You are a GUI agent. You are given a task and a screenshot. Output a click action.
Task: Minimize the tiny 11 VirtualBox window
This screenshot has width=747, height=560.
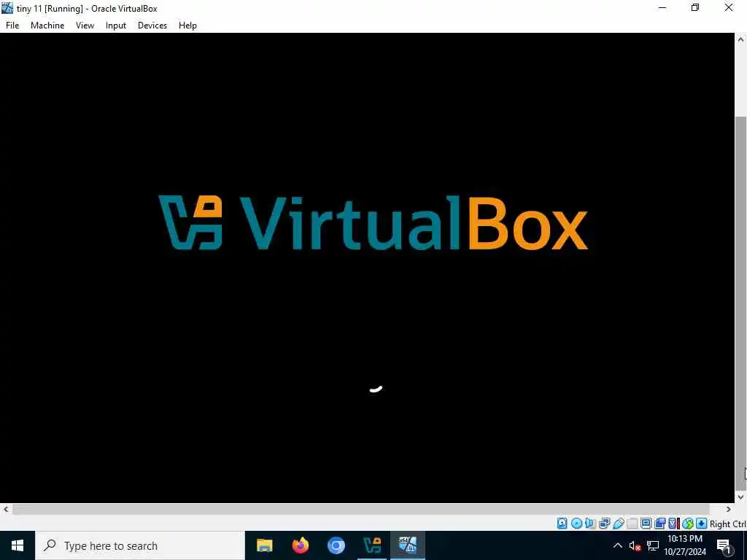[662, 8]
